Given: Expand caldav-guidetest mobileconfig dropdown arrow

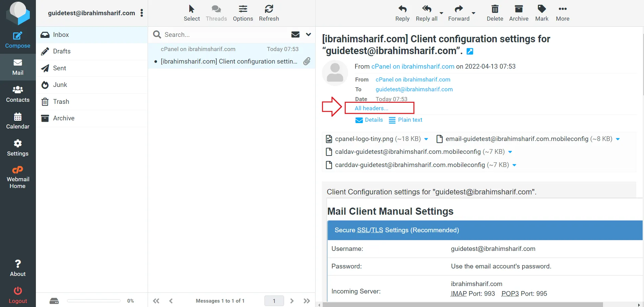Looking at the screenshot, I should tap(510, 152).
